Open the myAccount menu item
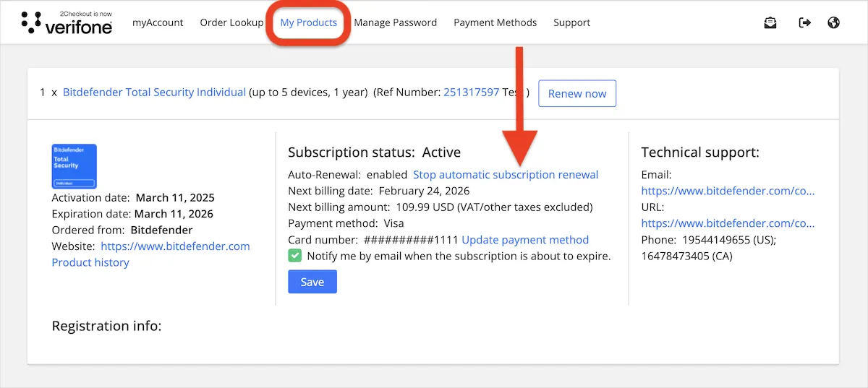Viewport: 868px width, 388px height. (158, 22)
